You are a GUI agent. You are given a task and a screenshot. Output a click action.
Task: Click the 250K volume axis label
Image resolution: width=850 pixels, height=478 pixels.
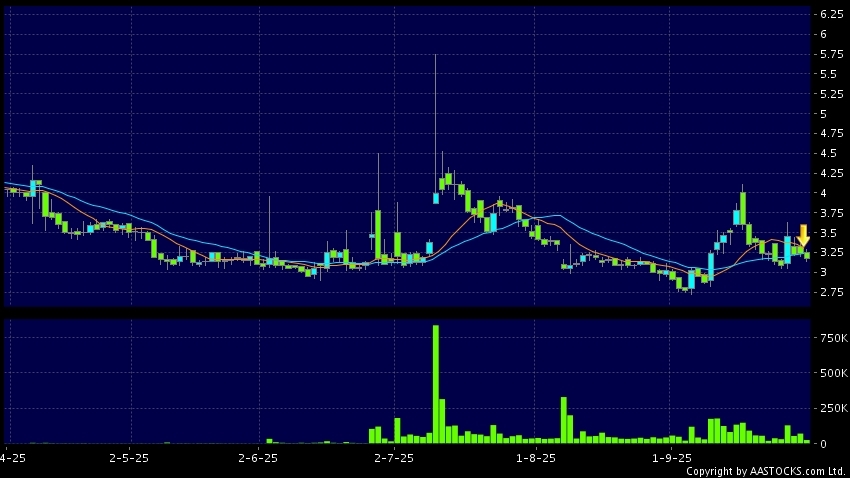[x=831, y=408]
